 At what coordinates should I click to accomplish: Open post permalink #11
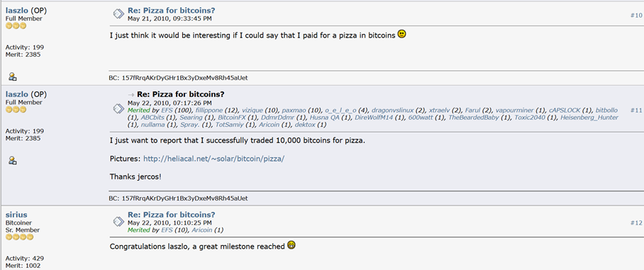click(635, 111)
